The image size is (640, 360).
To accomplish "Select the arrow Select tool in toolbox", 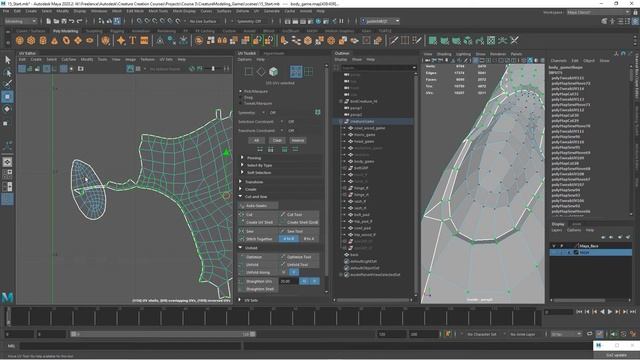I will pos(7,60).
